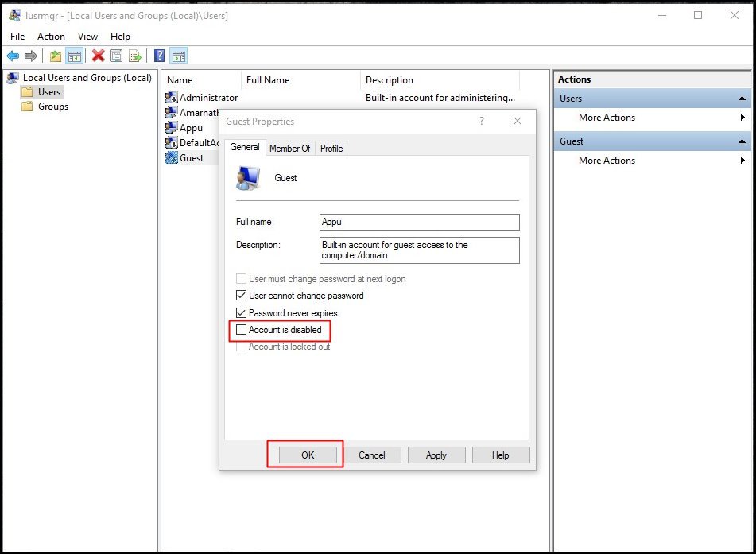
Task: Click the blue Help question-mark toolbar icon
Action: 159,56
